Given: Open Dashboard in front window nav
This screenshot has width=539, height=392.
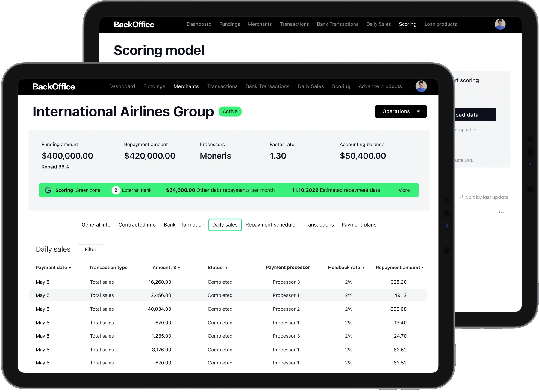Looking at the screenshot, I should click(122, 86).
